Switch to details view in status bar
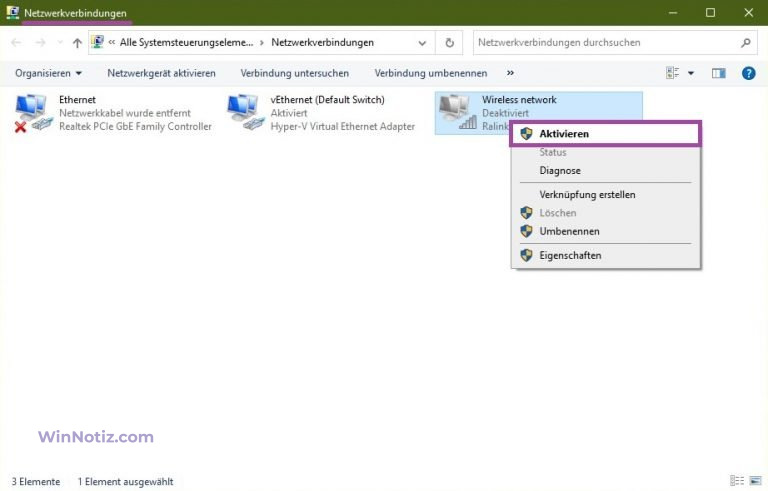The height and width of the screenshot is (491, 768). pyautogui.click(x=736, y=481)
